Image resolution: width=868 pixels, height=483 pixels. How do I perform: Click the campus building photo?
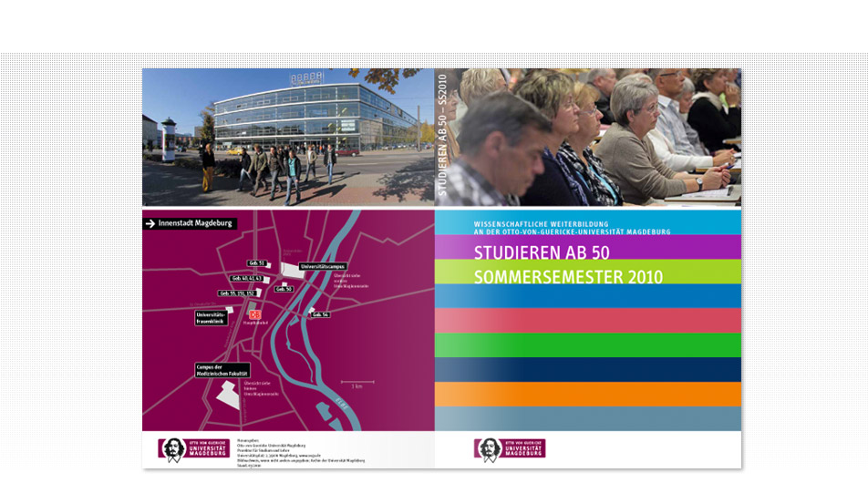pyautogui.click(x=288, y=137)
